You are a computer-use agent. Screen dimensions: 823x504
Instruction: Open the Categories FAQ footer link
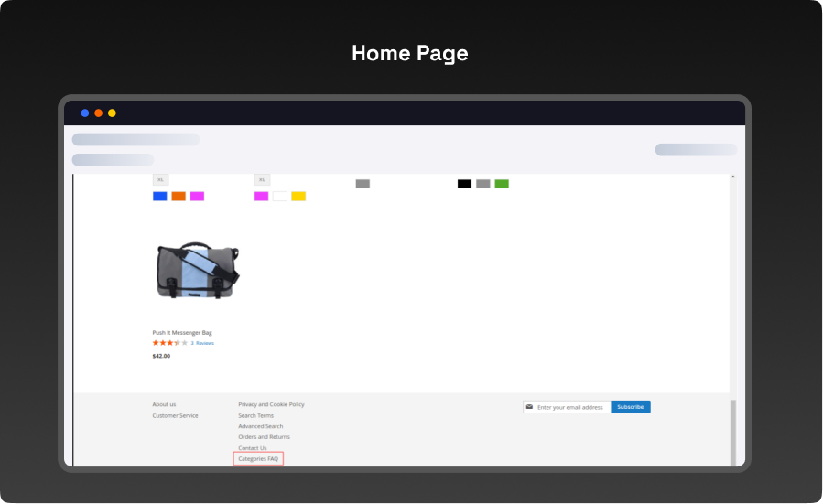(x=258, y=458)
